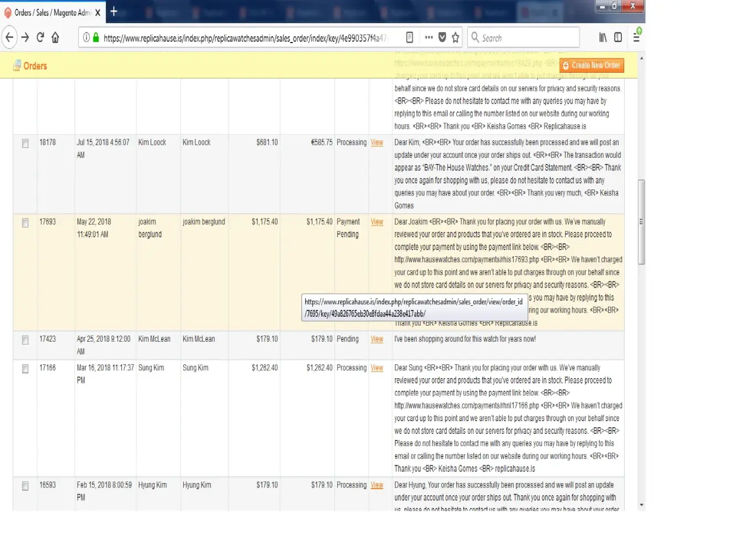Open page actions three-dots menu
This screenshot has width=756, height=552.
(429, 38)
